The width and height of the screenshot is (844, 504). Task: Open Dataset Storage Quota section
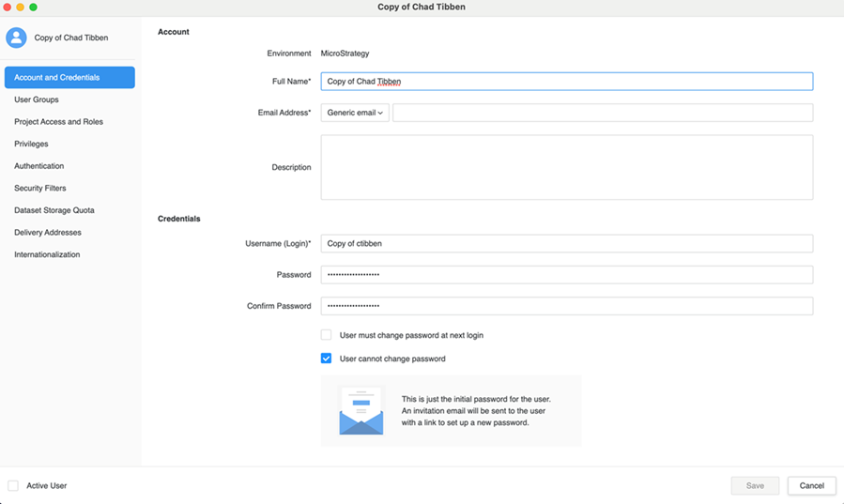(54, 210)
